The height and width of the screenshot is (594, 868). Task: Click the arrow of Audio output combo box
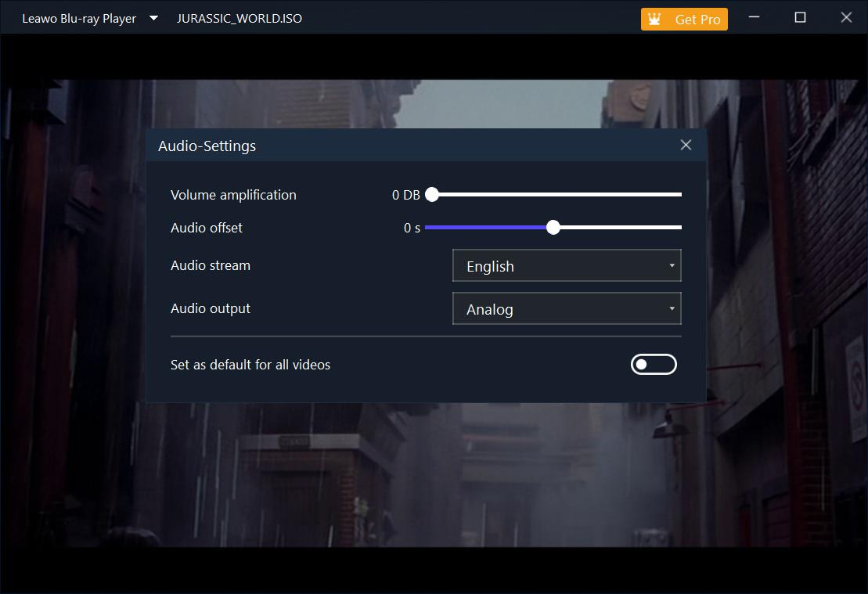(x=672, y=309)
